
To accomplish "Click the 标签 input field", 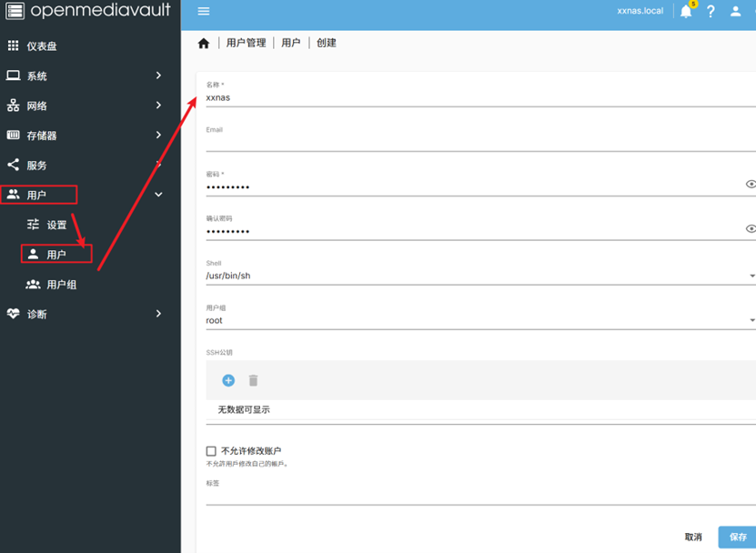I will coord(480,496).
